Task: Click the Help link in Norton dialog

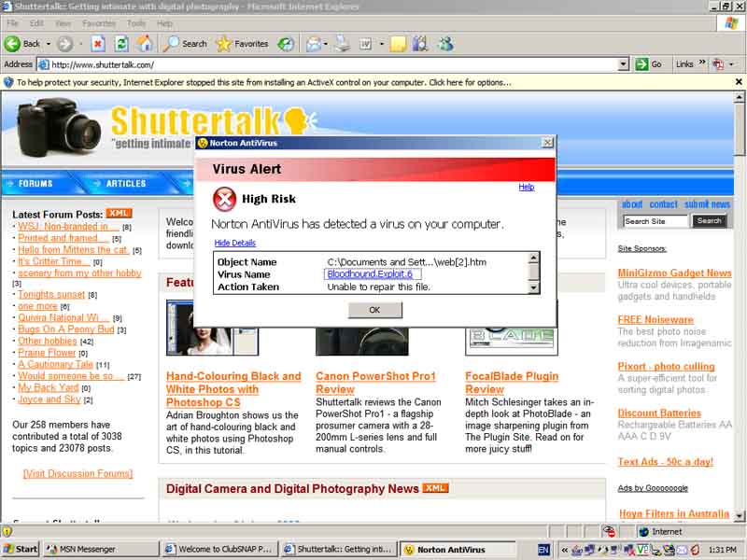Action: tap(527, 187)
